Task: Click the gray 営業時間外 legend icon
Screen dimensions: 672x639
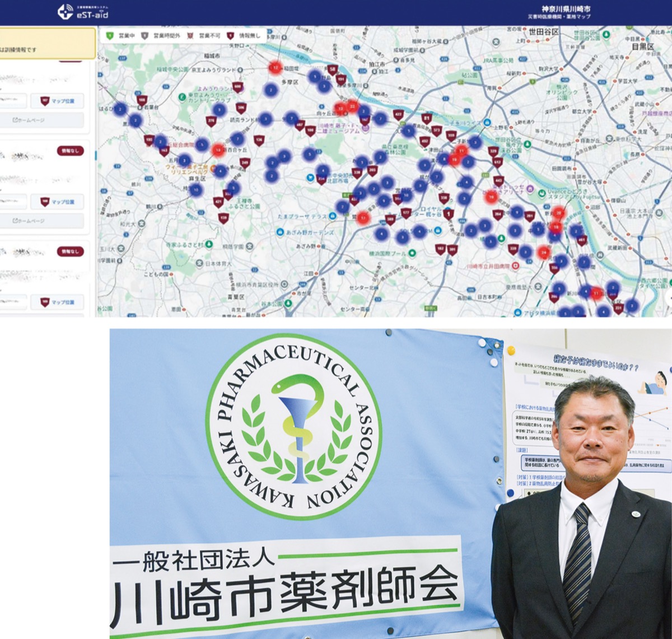Action: [144, 35]
